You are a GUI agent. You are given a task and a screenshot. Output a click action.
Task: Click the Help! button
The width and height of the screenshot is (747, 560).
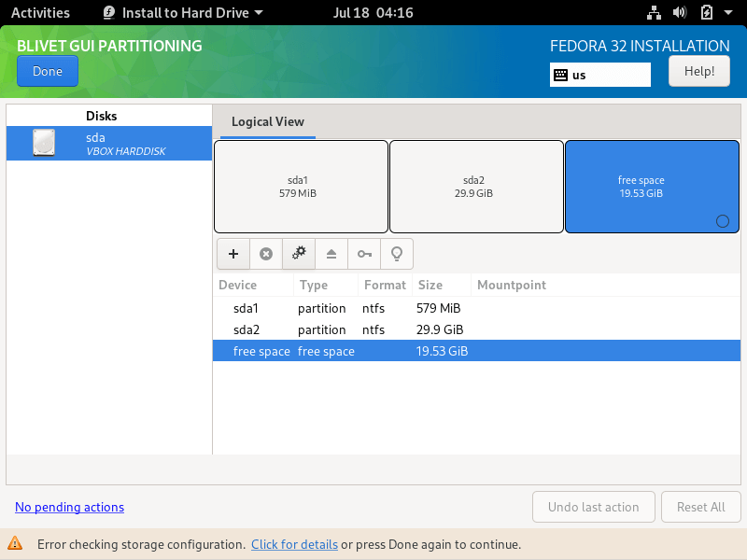click(699, 71)
